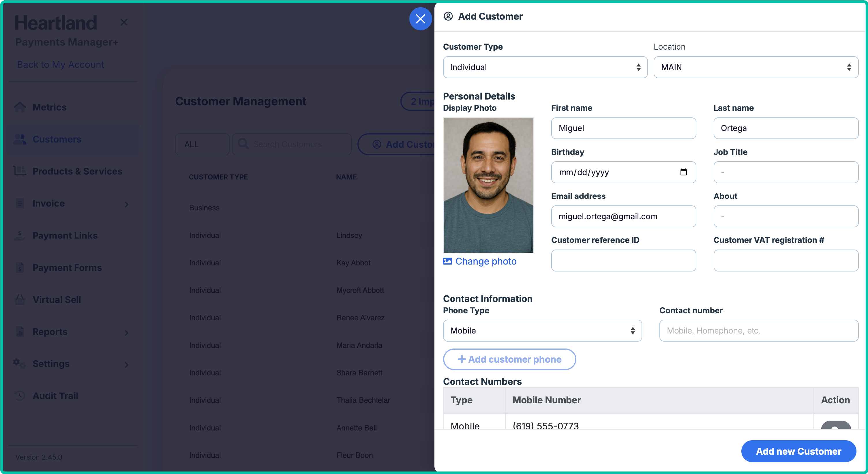This screenshot has height=474, width=868.
Task: Click the NAME column header
Action: coord(346,177)
